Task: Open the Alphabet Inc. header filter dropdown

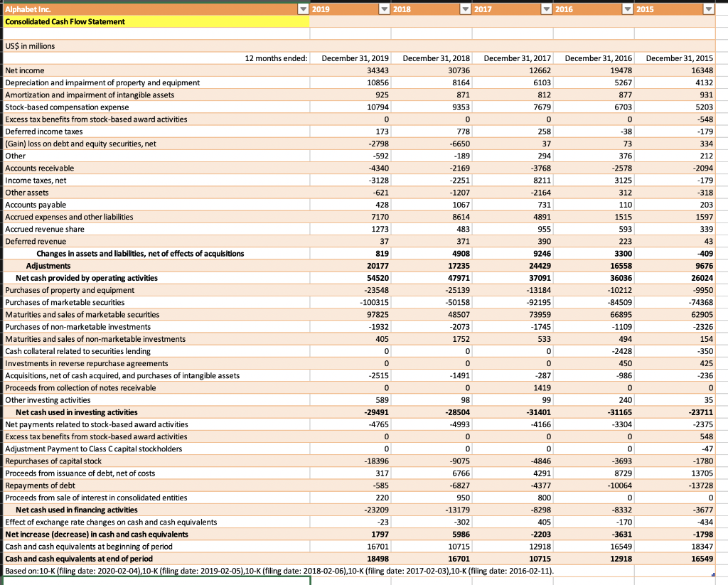Action: point(304,9)
